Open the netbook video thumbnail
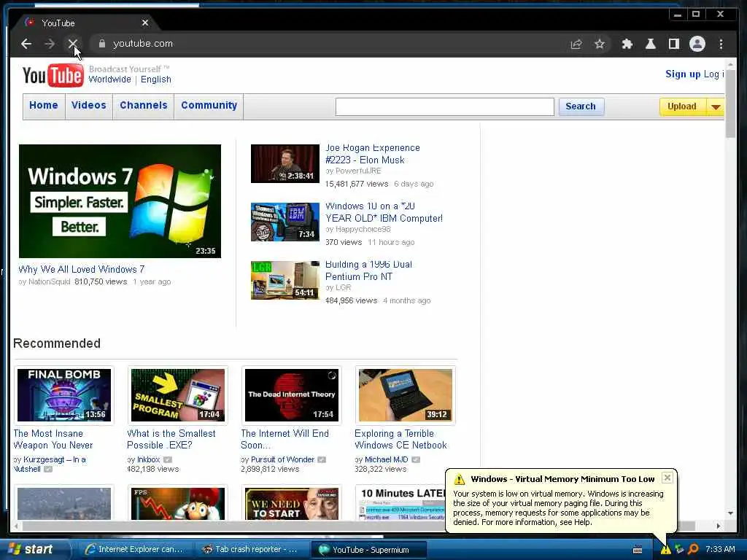 (406, 395)
